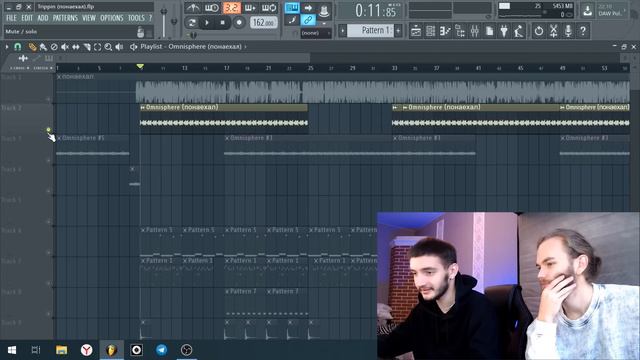
Task: Click the playlist playhead marker
Action: 140,66
